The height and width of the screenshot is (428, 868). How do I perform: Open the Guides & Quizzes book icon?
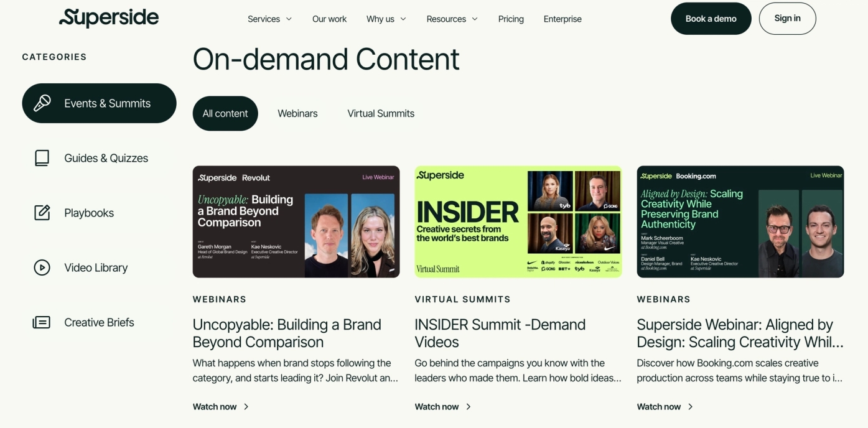click(x=42, y=158)
